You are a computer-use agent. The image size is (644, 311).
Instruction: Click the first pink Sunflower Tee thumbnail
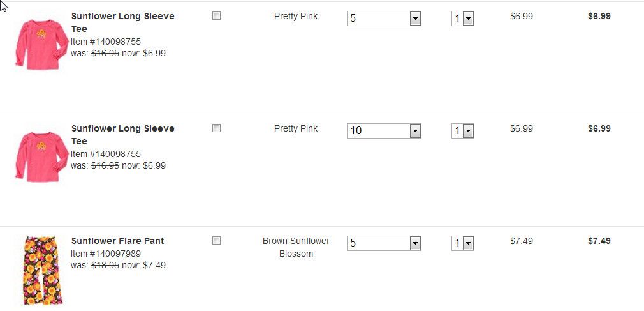tap(41, 43)
